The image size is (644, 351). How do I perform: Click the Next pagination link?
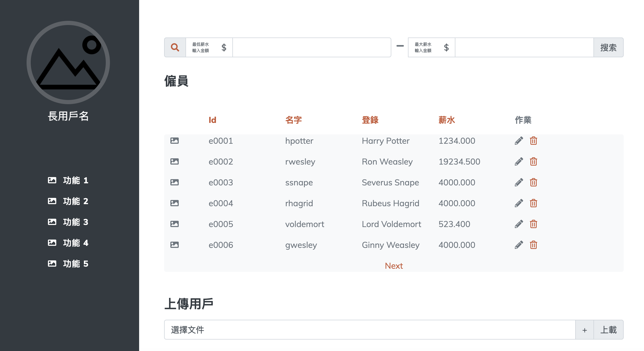[394, 266]
